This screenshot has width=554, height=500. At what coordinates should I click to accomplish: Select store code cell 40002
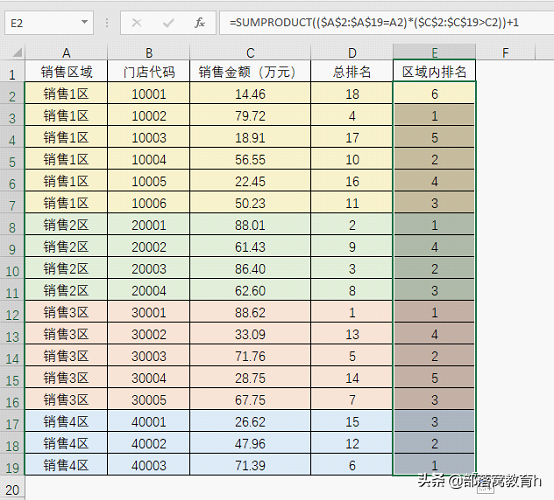(x=149, y=443)
